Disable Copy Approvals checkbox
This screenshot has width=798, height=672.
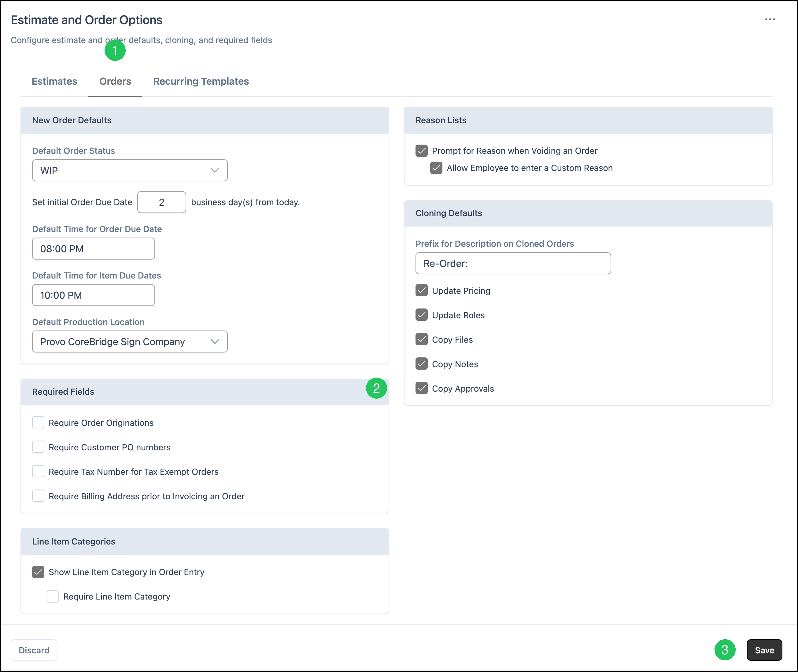pos(422,388)
